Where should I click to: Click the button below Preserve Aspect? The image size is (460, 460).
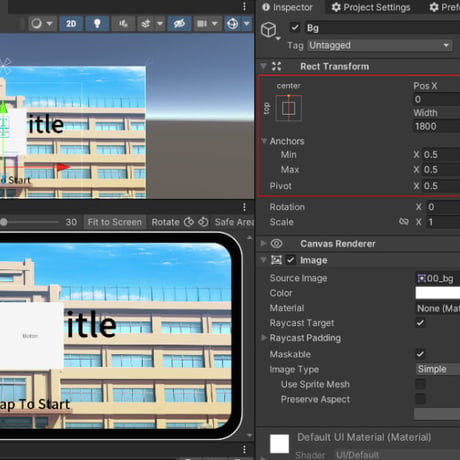tap(437, 414)
